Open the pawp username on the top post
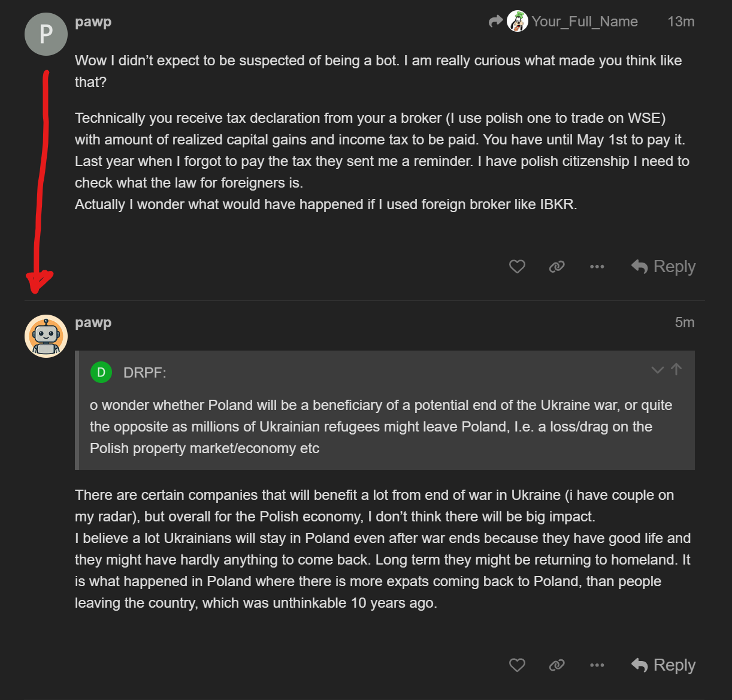This screenshot has height=700, width=732. coord(93,22)
